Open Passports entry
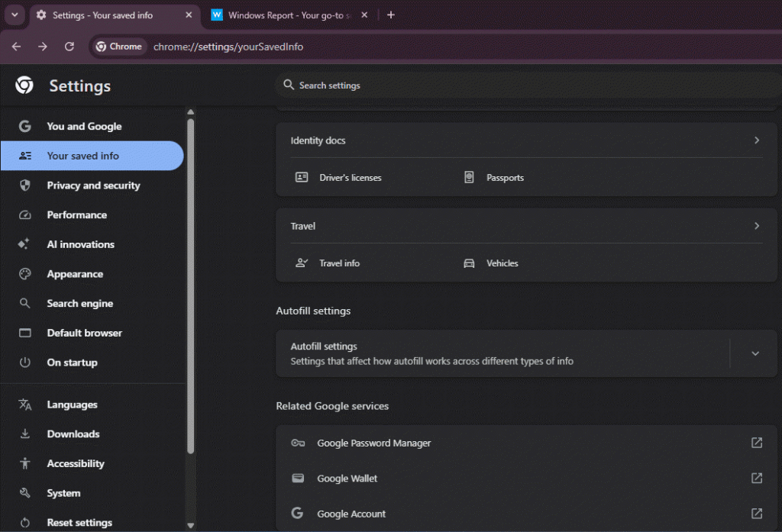Screen dimensions: 782x532 pyautogui.click(x=506, y=178)
